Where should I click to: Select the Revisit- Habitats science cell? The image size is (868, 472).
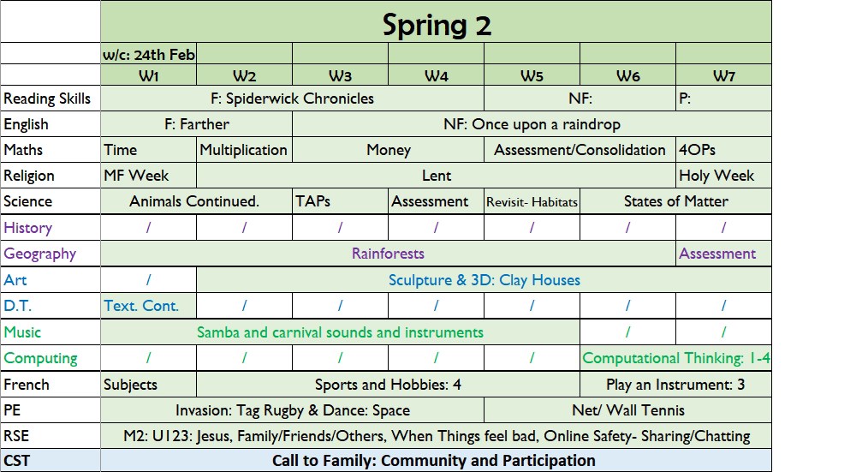click(532, 201)
